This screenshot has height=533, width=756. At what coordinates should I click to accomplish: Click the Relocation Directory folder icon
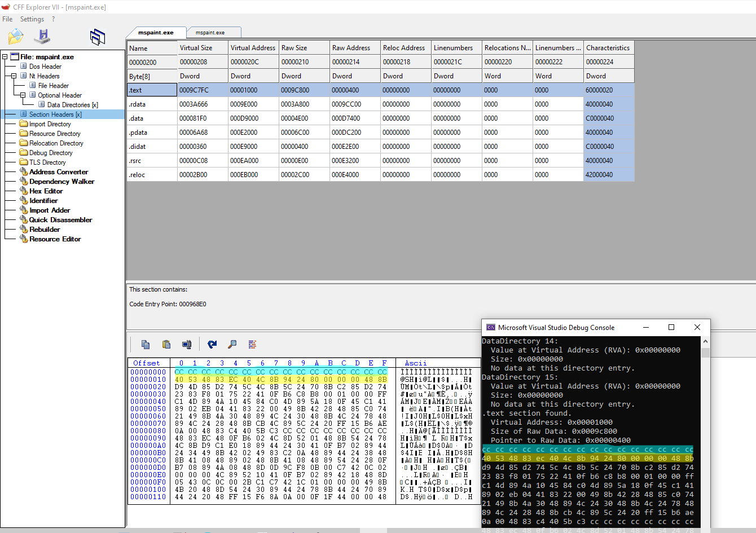pos(24,143)
